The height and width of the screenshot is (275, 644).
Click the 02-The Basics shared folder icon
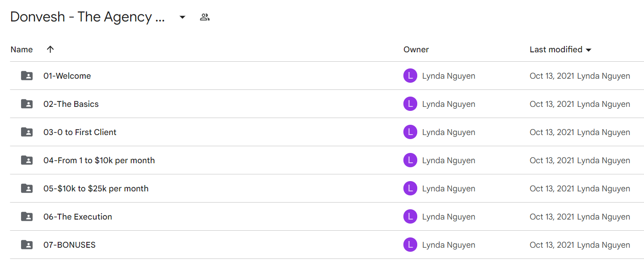[27, 104]
